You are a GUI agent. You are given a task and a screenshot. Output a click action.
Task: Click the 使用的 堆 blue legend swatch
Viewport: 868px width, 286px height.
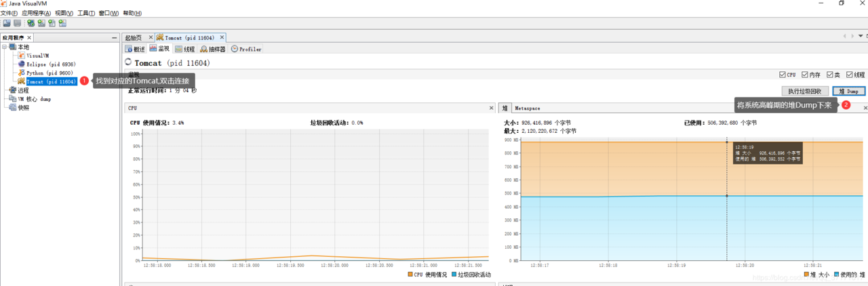point(836,274)
